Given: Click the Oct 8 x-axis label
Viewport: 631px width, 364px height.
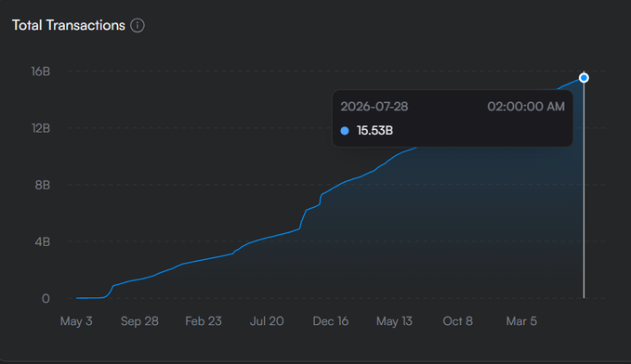Looking at the screenshot, I should [x=457, y=321].
